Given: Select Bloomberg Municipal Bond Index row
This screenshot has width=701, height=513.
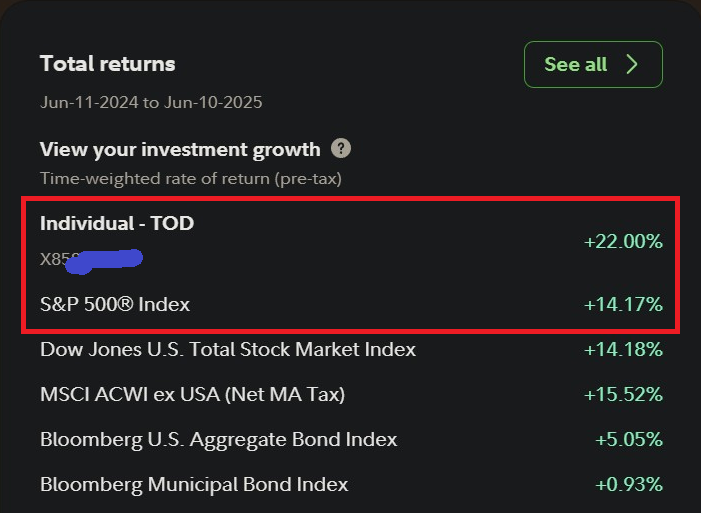Looking at the screenshot, I should 194,484.
